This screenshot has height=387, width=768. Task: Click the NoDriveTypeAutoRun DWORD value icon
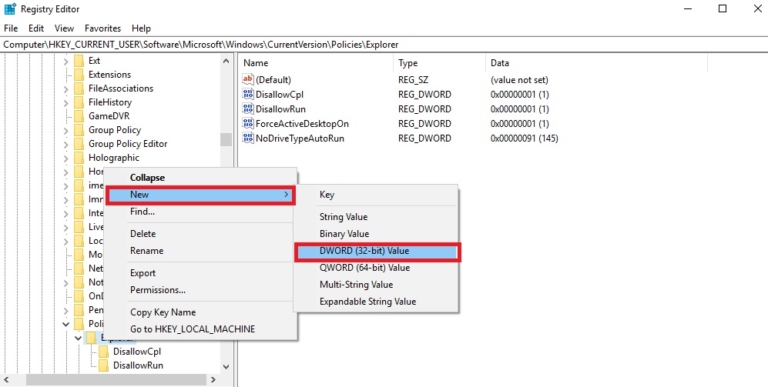[248, 138]
